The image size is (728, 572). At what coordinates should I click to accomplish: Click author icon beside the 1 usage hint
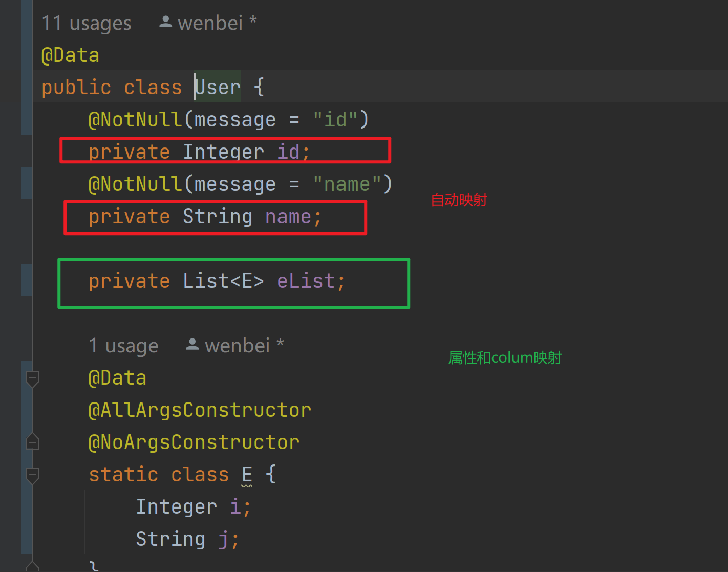pos(192,345)
